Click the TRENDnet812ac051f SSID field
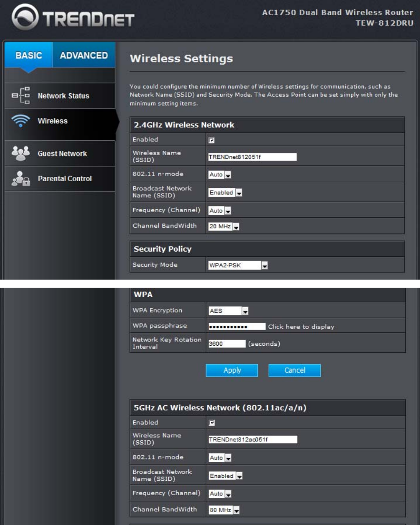The width and height of the screenshot is (420, 525). (x=253, y=439)
